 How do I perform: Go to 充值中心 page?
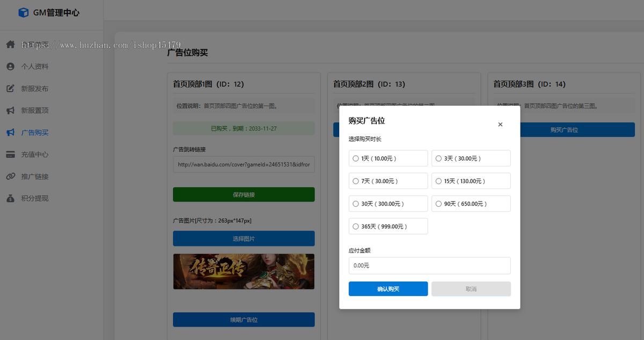[x=35, y=155]
